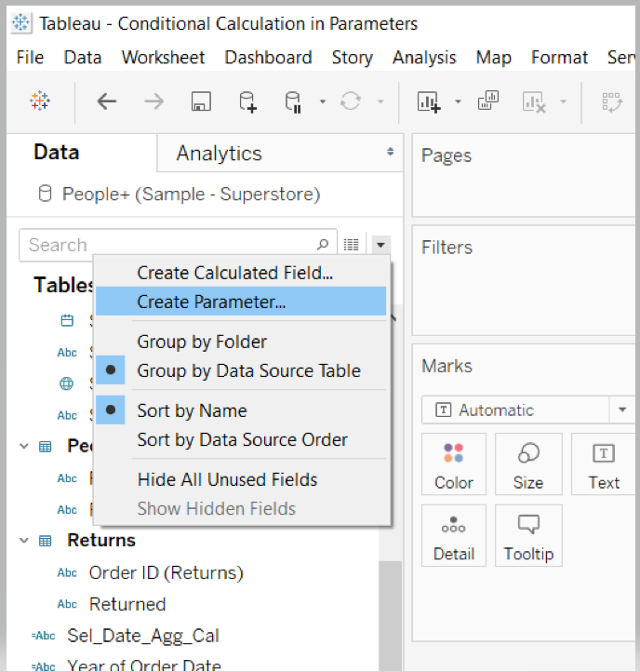This screenshot has height=672, width=640.
Task: Open the Pause Auto Updates dropdown arrow
Action: click(323, 101)
